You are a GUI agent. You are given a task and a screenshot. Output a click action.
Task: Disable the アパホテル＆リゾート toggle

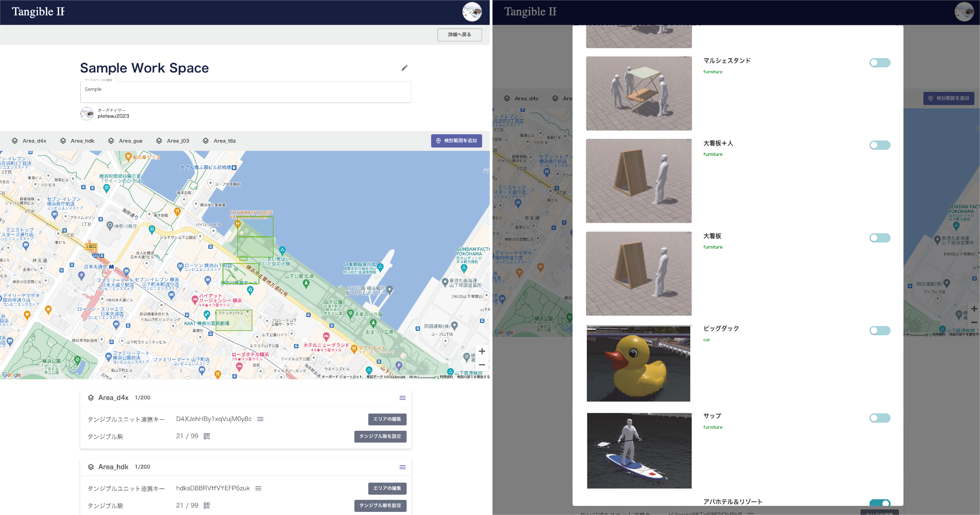pos(880,503)
